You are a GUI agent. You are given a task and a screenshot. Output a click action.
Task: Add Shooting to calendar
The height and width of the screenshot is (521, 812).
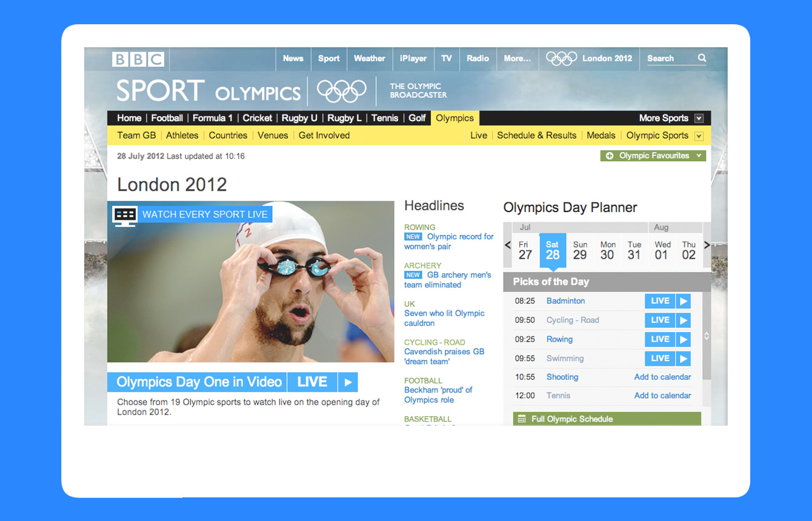[662, 377]
